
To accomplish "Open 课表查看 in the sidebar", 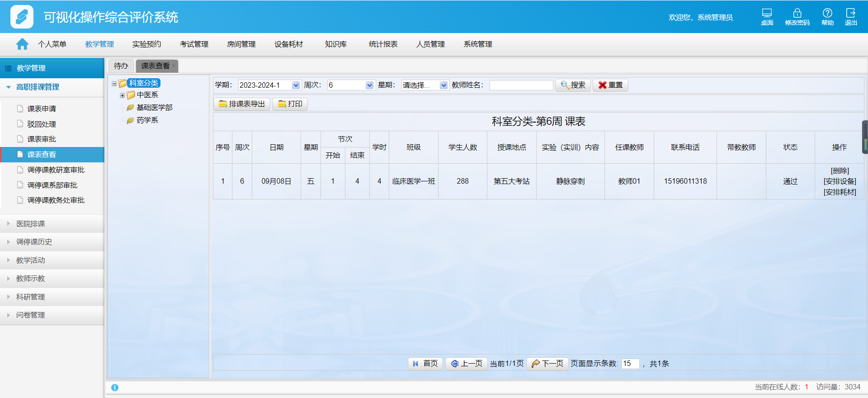I will 52,155.
